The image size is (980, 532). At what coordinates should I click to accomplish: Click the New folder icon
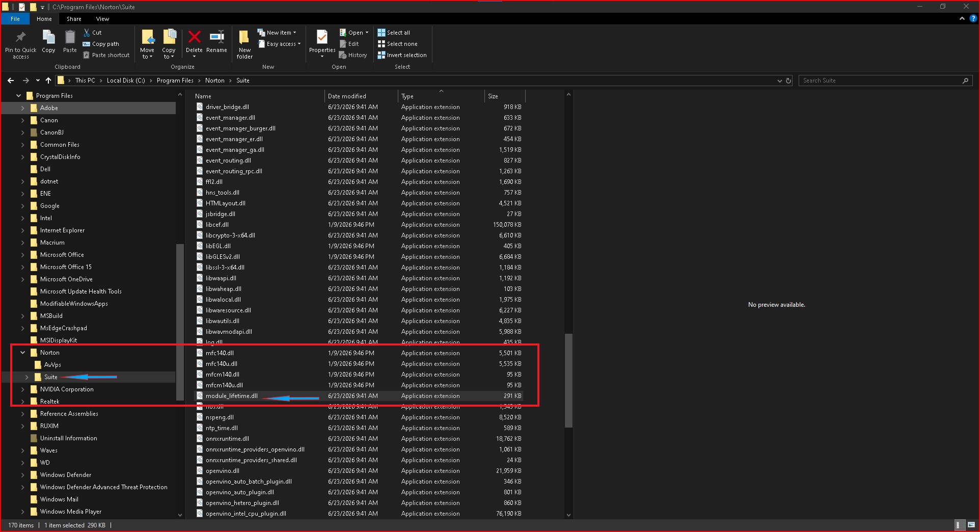click(x=244, y=38)
